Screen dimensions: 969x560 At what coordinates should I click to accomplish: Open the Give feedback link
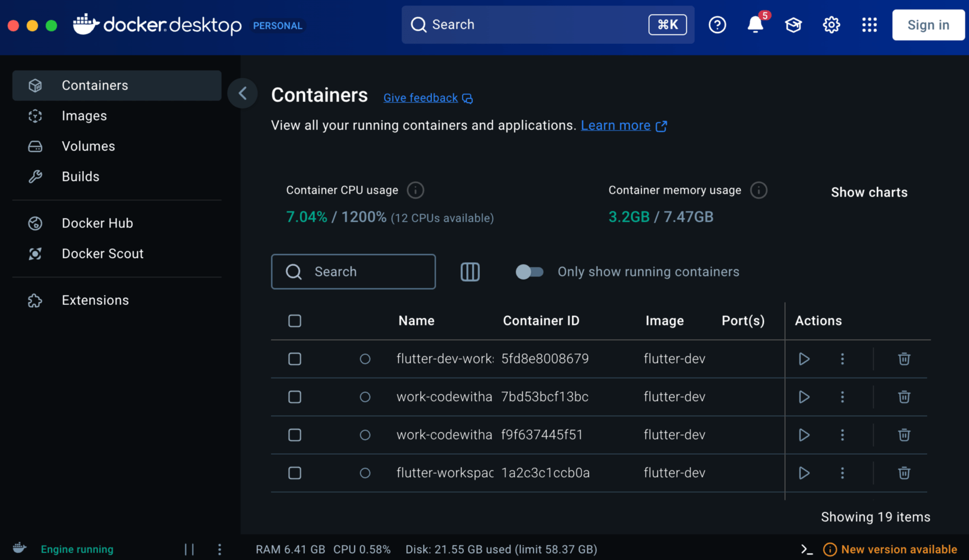tap(420, 97)
